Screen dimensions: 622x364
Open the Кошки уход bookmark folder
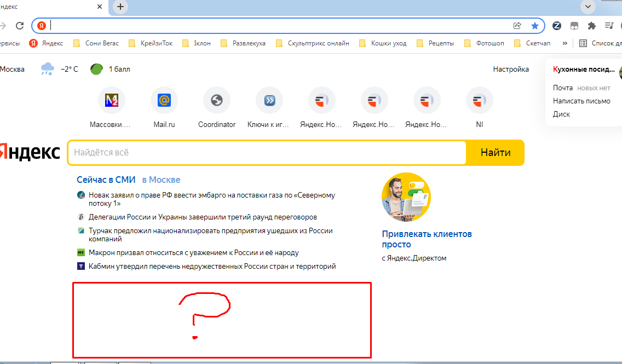pos(383,43)
